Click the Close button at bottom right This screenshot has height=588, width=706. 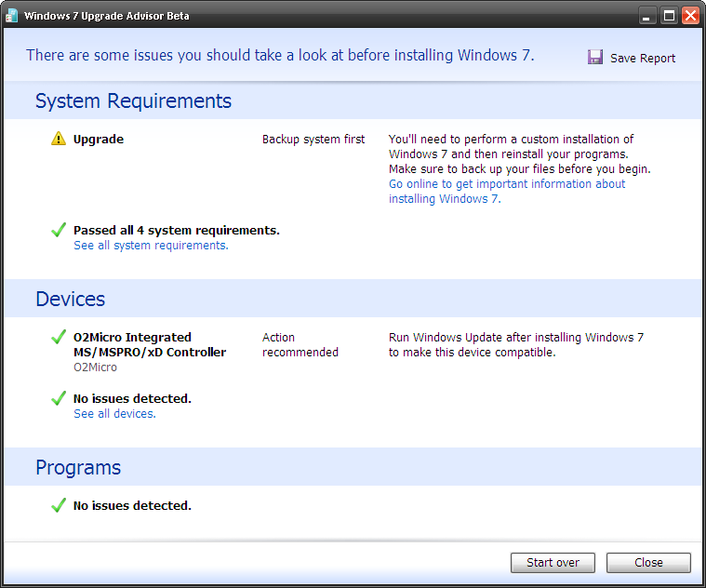point(648,563)
